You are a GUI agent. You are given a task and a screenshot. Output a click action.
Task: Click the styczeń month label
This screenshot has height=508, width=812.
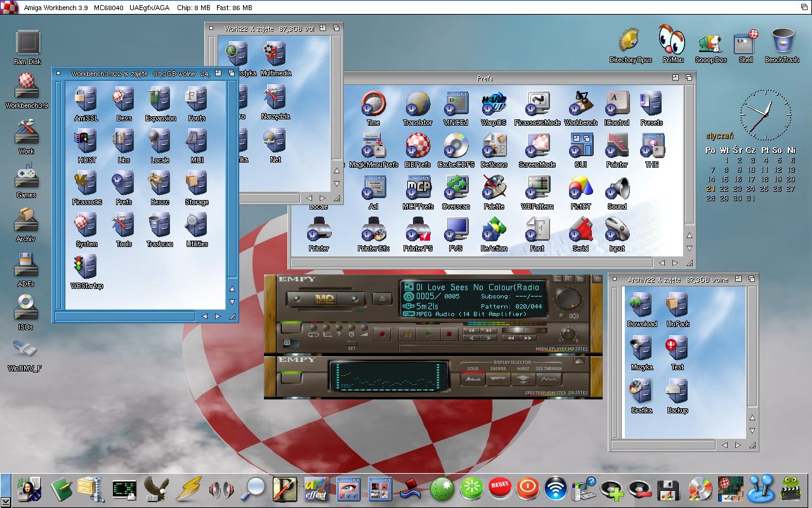pos(720,135)
